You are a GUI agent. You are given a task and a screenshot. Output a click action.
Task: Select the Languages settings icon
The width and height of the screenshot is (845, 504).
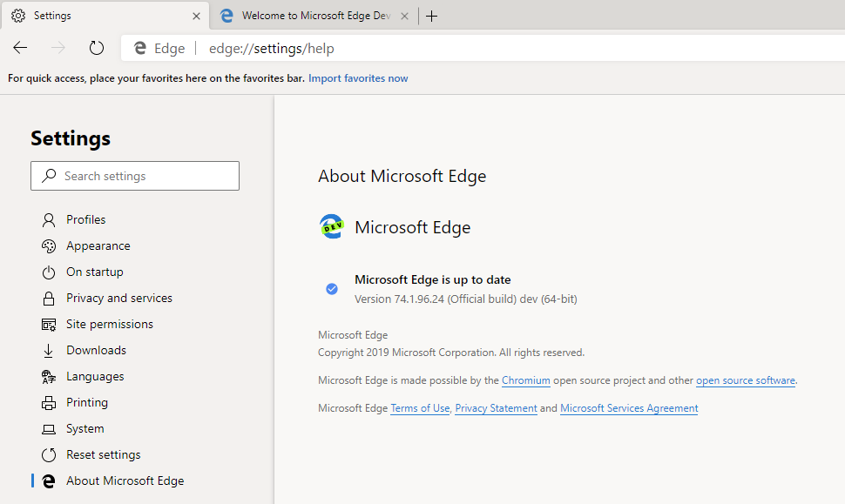click(50, 376)
